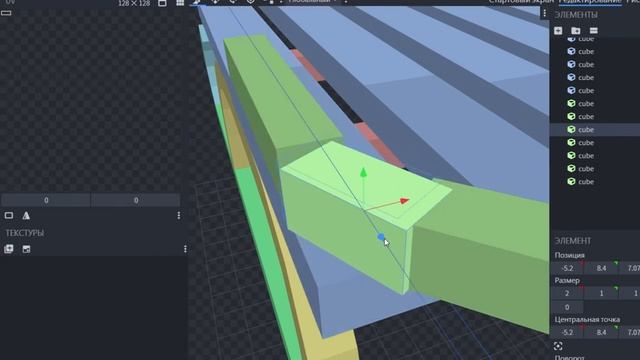This screenshot has height=360, width=640.
Task: Click Центральная точка Z field showing 7.07
Action: coord(630,332)
